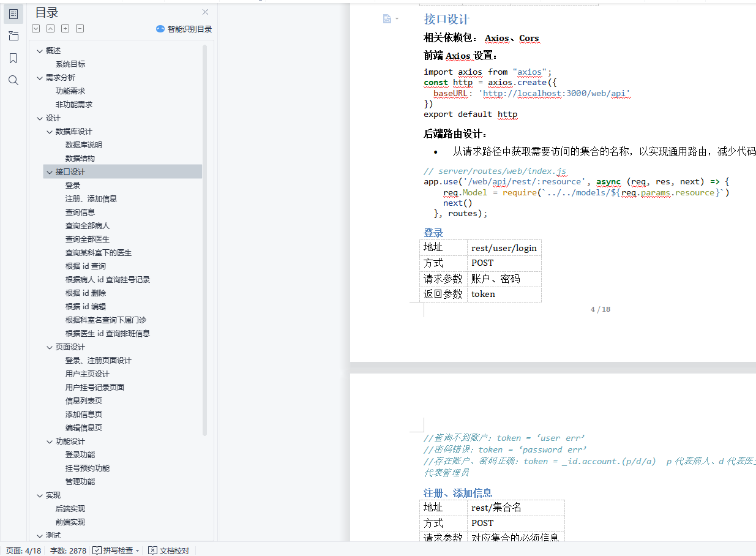Jump to 非功能需求 in the outline

[74, 105]
